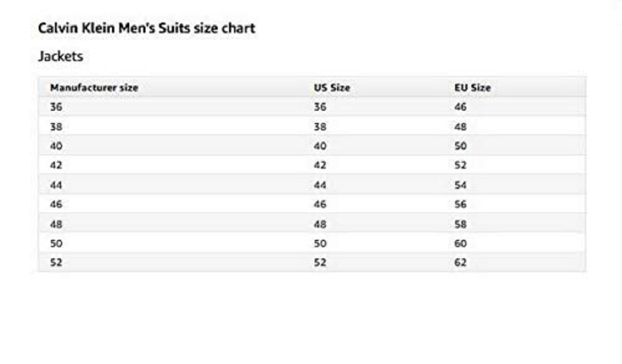Click EU size 62 in last row
This screenshot has width=622, height=364.
[460, 263]
